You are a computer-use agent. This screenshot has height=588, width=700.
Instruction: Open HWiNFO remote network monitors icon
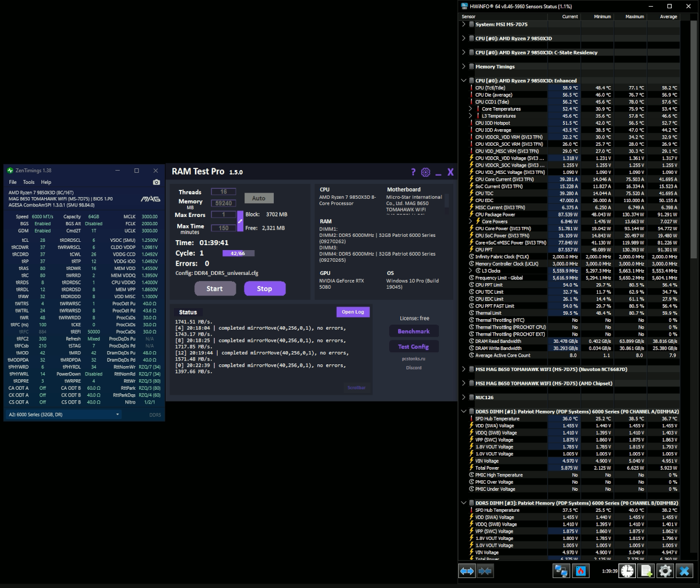561,571
